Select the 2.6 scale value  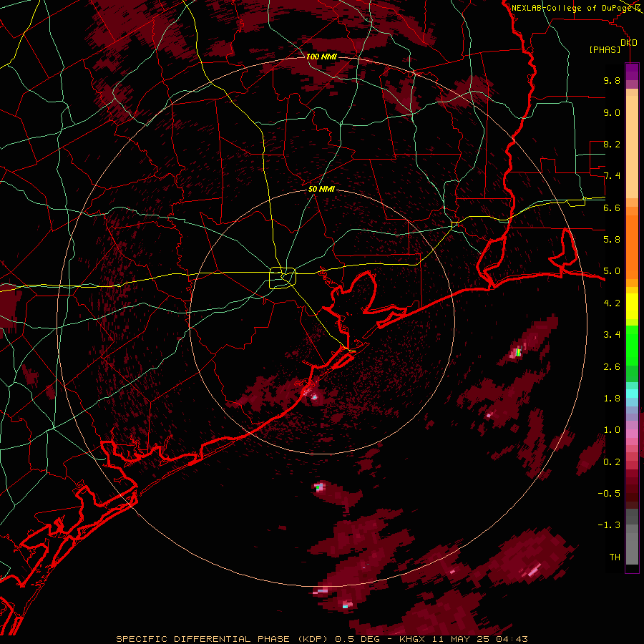point(612,367)
